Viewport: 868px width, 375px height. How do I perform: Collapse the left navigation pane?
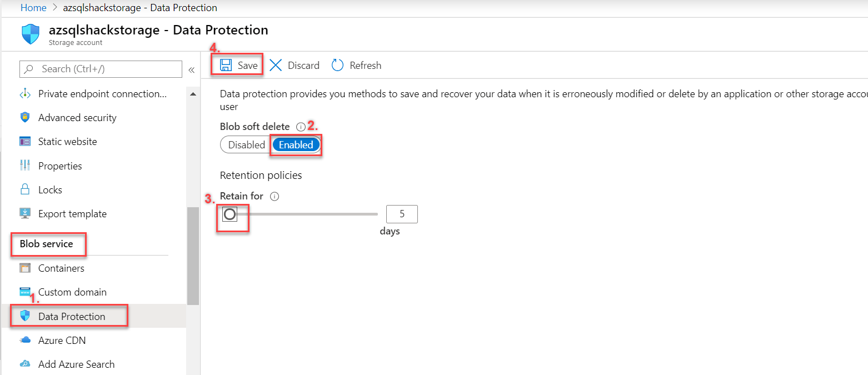coord(191,69)
